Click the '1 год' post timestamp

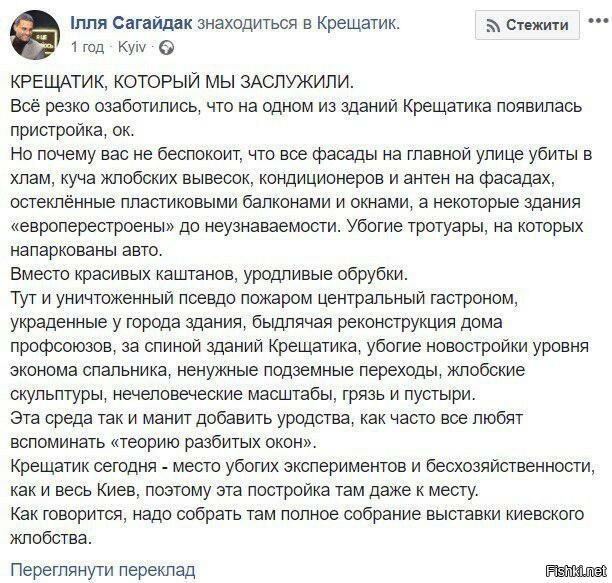[88, 48]
